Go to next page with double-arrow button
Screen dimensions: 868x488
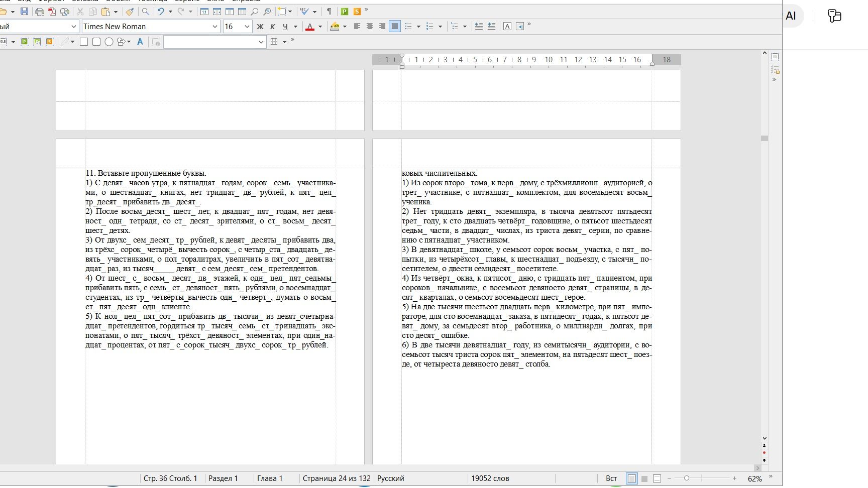click(x=765, y=460)
